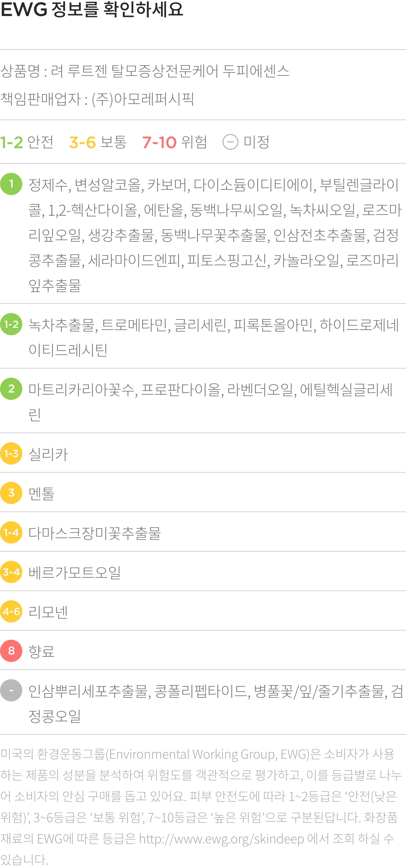
Task: Click the yellow grade 3 badge beside 멘톨
Action: (x=11, y=493)
